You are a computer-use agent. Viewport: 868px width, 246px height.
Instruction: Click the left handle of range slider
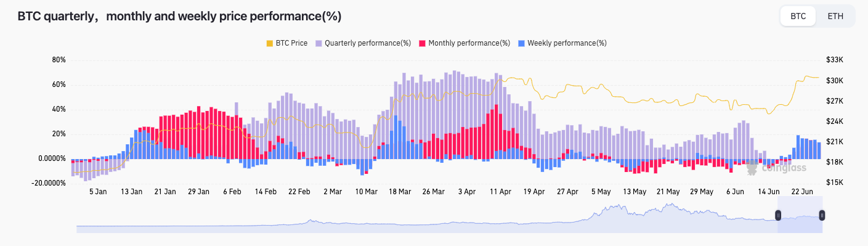[x=778, y=215]
